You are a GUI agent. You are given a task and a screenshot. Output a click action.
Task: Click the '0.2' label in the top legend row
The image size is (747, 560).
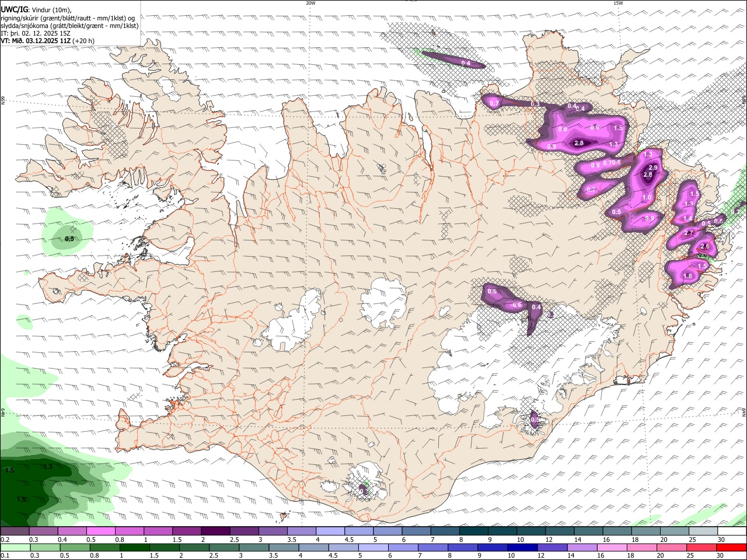(5, 540)
